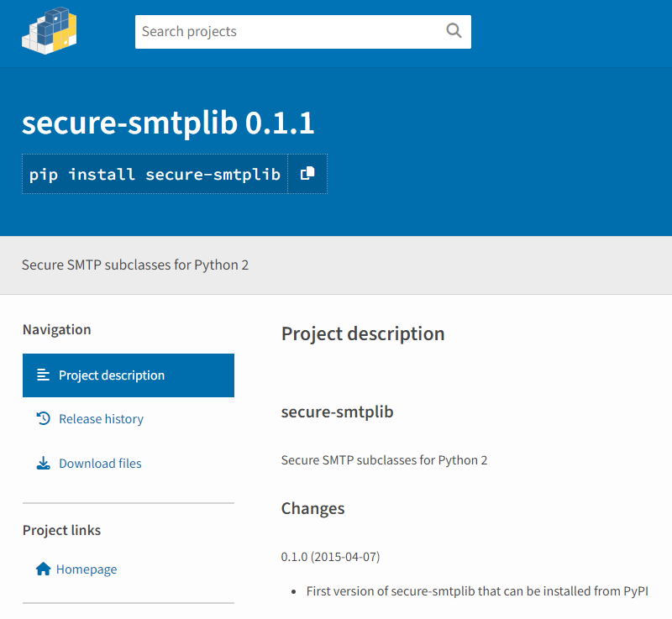Select the pip install secure-smtplib text
This screenshot has width=672, height=619.
pyautogui.click(x=155, y=175)
